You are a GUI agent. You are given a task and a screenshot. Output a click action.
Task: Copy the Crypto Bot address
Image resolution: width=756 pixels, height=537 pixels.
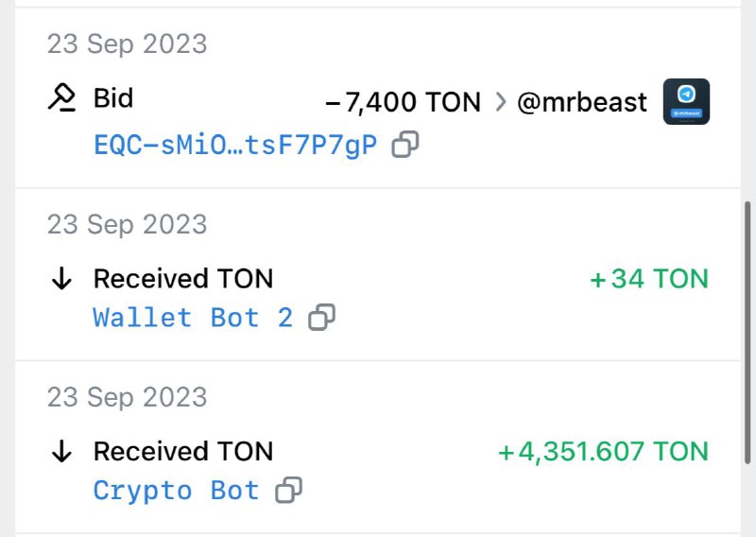coord(288,491)
